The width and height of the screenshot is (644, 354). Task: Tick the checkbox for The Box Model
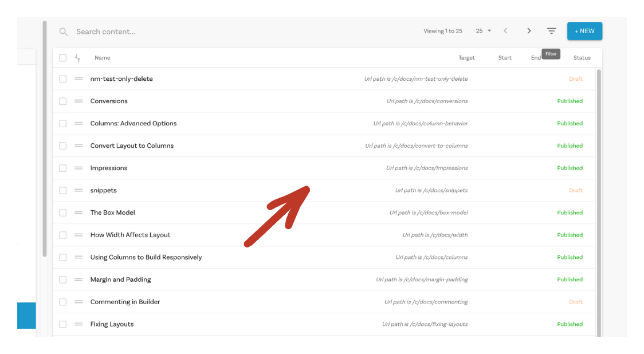click(x=63, y=213)
